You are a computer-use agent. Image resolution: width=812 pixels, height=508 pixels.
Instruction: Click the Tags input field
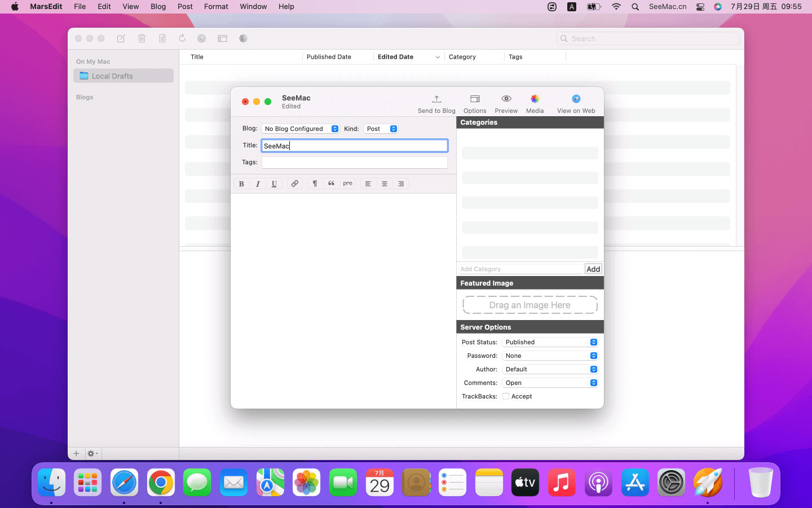click(354, 163)
